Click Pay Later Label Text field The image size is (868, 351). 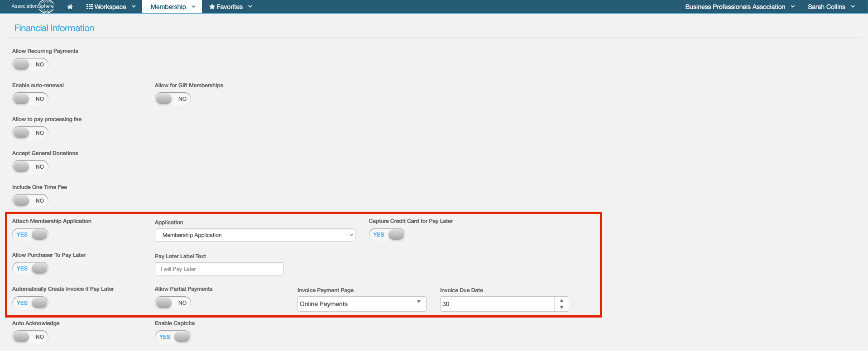pos(219,269)
